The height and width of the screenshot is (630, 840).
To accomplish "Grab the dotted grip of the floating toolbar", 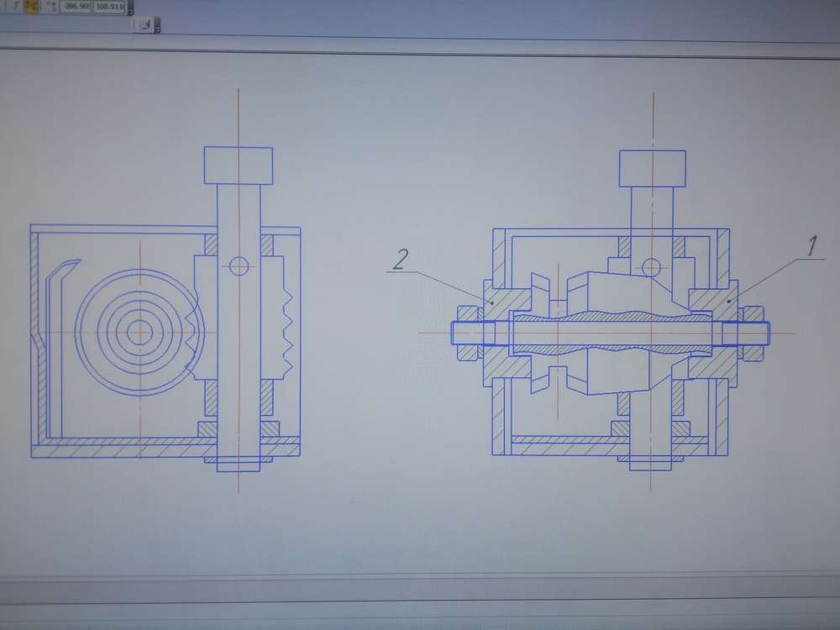I will click(133, 26).
